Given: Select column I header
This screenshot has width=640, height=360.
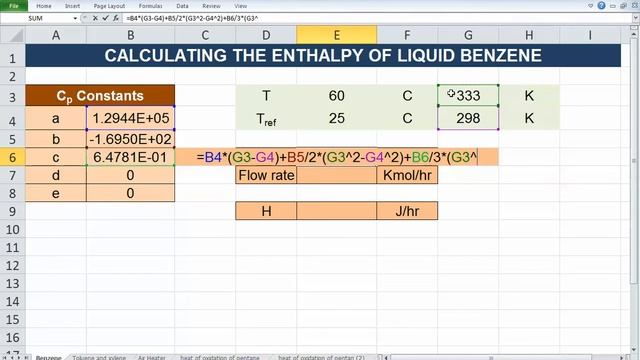Looking at the screenshot, I should (590, 35).
